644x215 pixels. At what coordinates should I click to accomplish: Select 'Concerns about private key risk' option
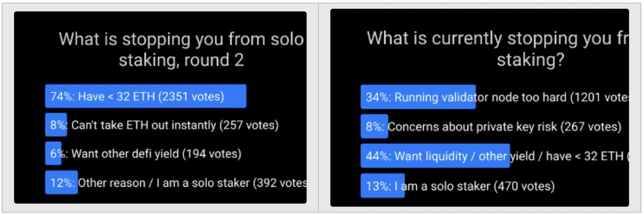click(x=491, y=127)
